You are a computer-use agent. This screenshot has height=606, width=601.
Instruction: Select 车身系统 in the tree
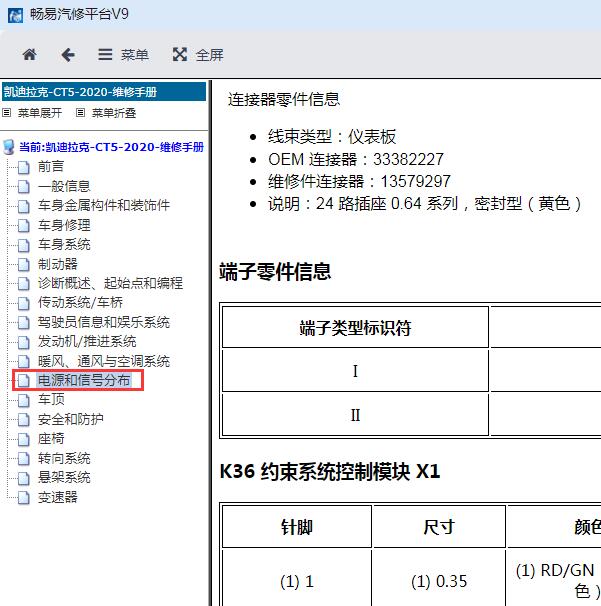pos(64,244)
